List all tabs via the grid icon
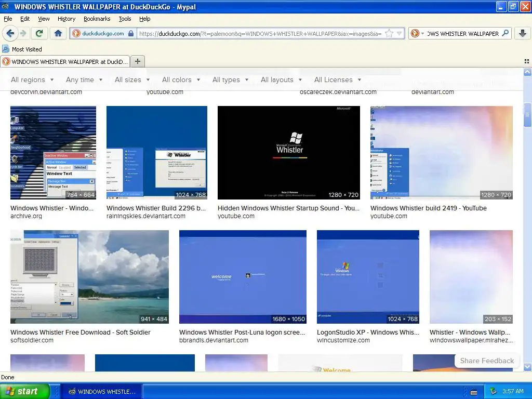This screenshot has width=532, height=399. (x=527, y=61)
